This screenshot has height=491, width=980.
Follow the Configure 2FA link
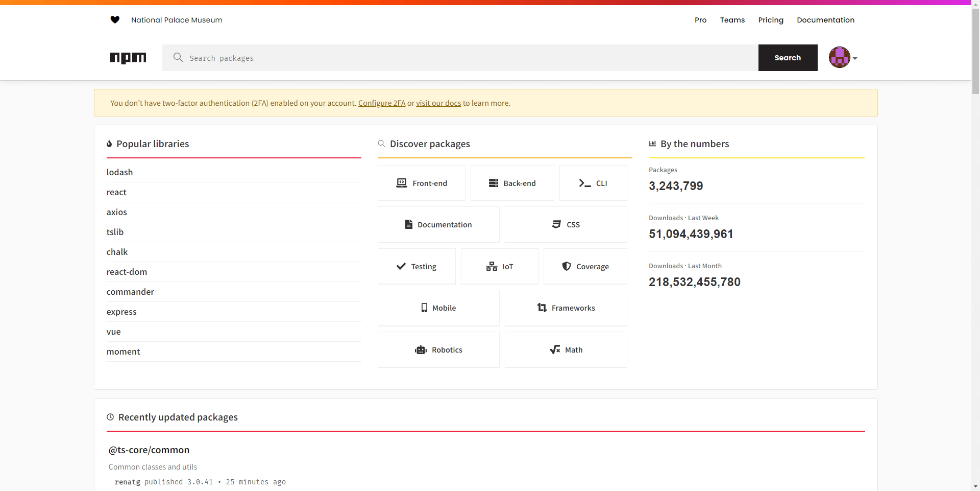coord(382,103)
